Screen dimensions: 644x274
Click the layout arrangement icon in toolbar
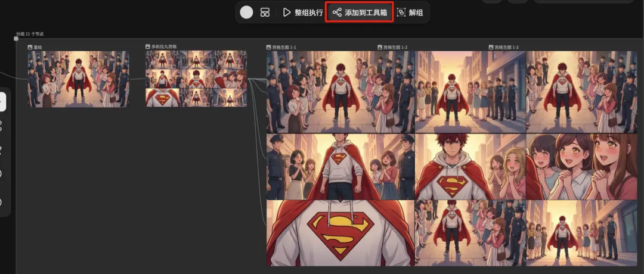(265, 13)
